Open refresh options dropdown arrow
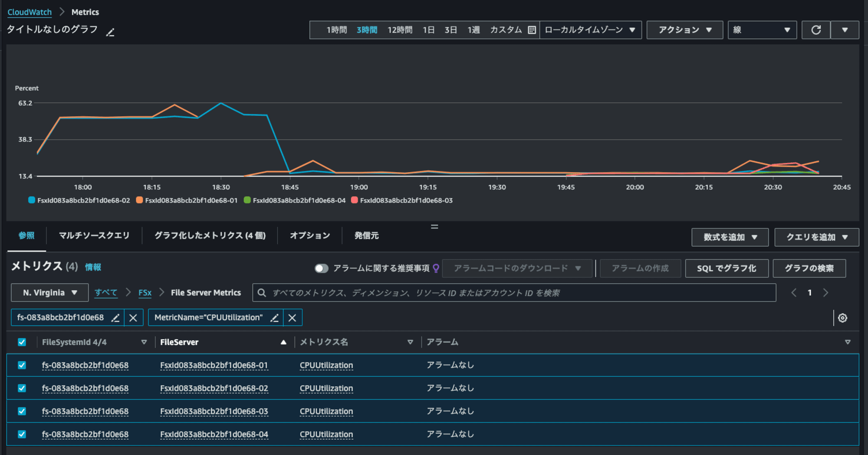Viewport: 868px width, 455px height. 845,30
